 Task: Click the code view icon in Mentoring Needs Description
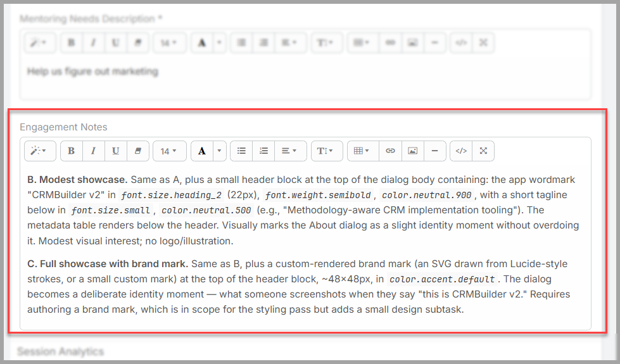point(461,42)
